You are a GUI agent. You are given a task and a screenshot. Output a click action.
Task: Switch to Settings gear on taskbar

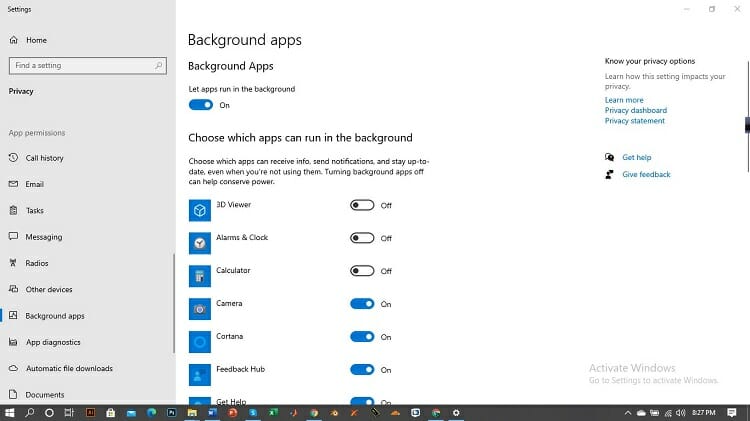pyautogui.click(x=456, y=412)
